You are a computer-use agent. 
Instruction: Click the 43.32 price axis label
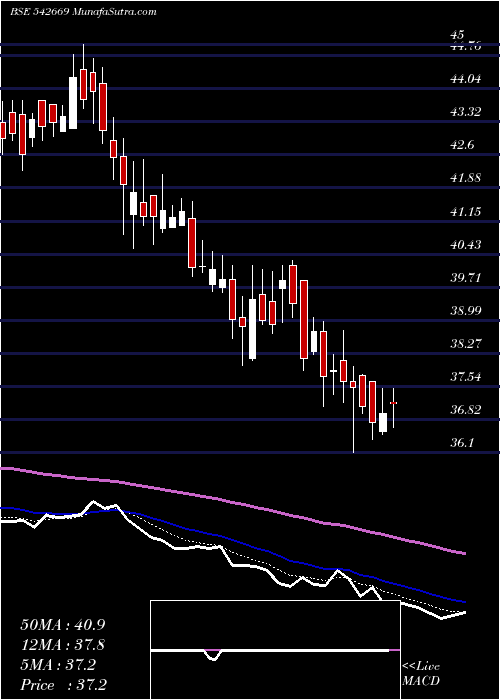point(466,112)
